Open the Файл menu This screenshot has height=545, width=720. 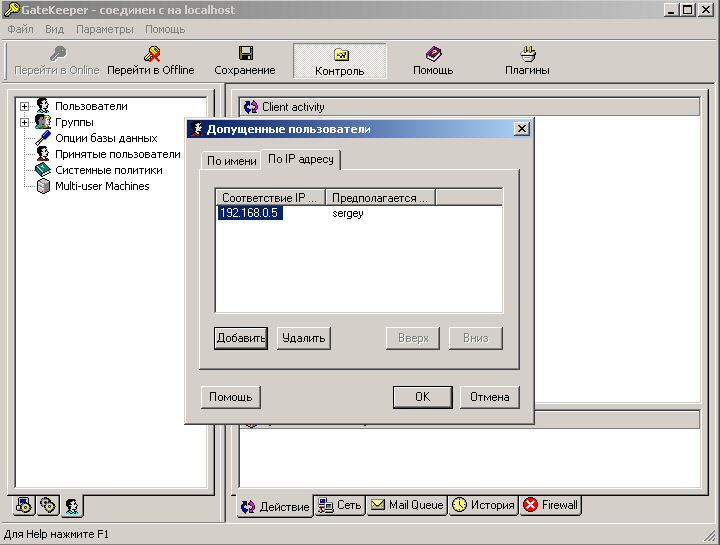(x=21, y=29)
